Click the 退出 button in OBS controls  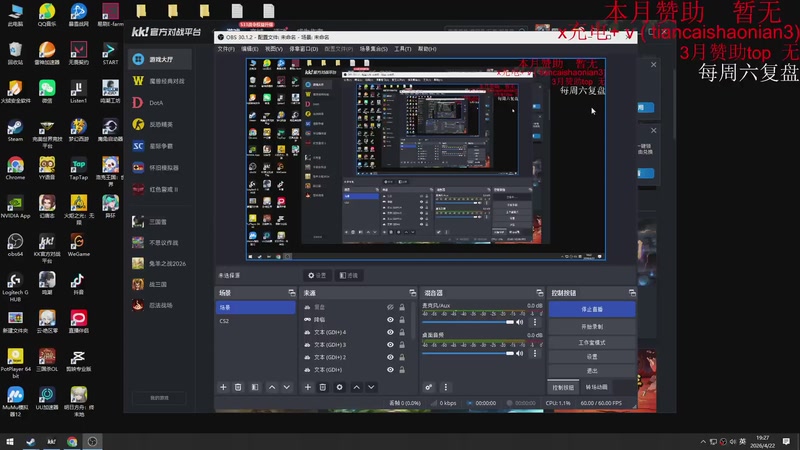point(592,371)
